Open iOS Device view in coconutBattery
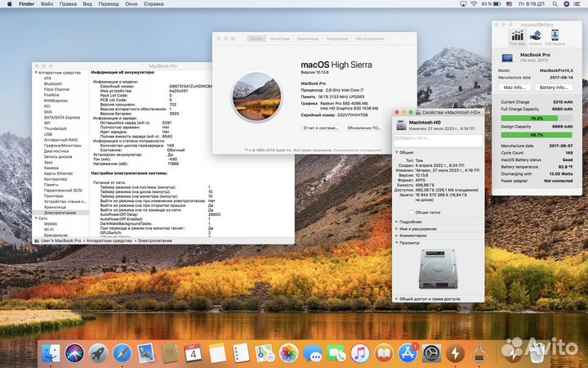The width and height of the screenshot is (588, 368). pos(555,38)
